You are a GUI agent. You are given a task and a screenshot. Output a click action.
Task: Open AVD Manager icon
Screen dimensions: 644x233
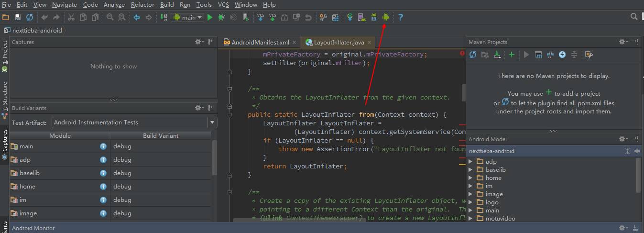point(362,17)
